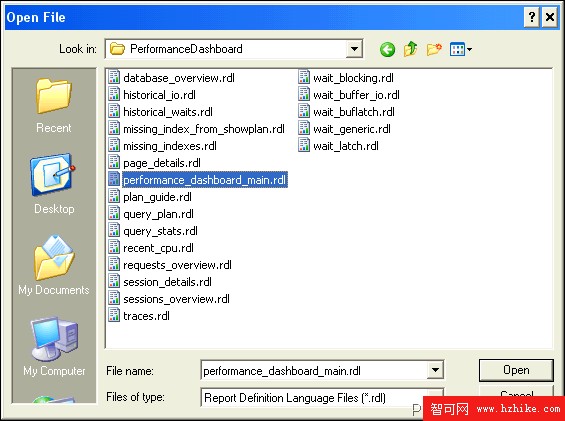Click query_stats.rdl file icon
Screen dimensions: 565x421
[114, 230]
